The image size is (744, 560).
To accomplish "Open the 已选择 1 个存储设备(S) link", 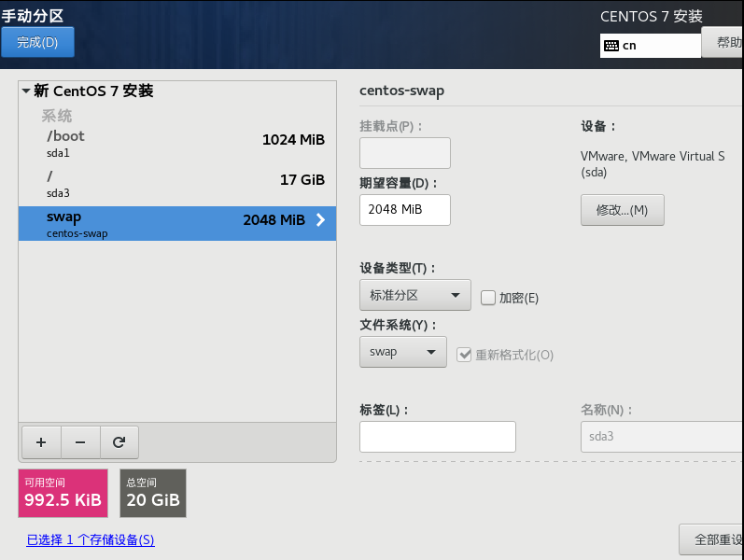I will click(91, 539).
